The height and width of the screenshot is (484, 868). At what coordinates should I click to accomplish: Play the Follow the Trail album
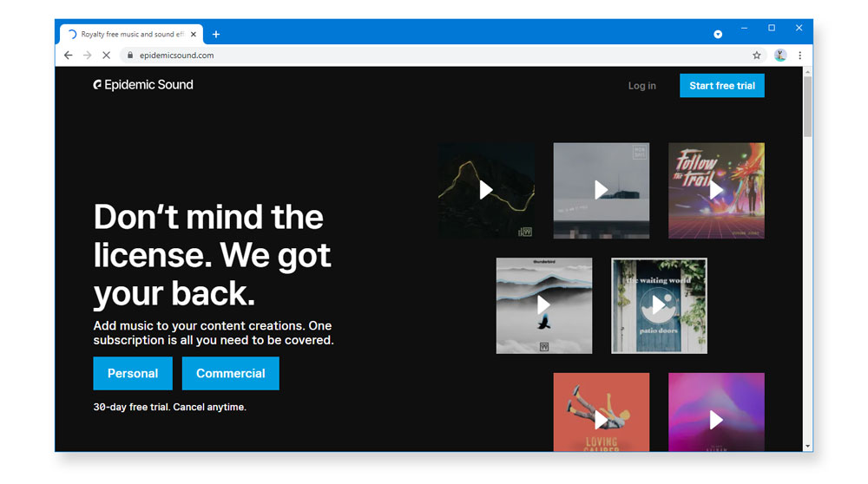(x=716, y=190)
